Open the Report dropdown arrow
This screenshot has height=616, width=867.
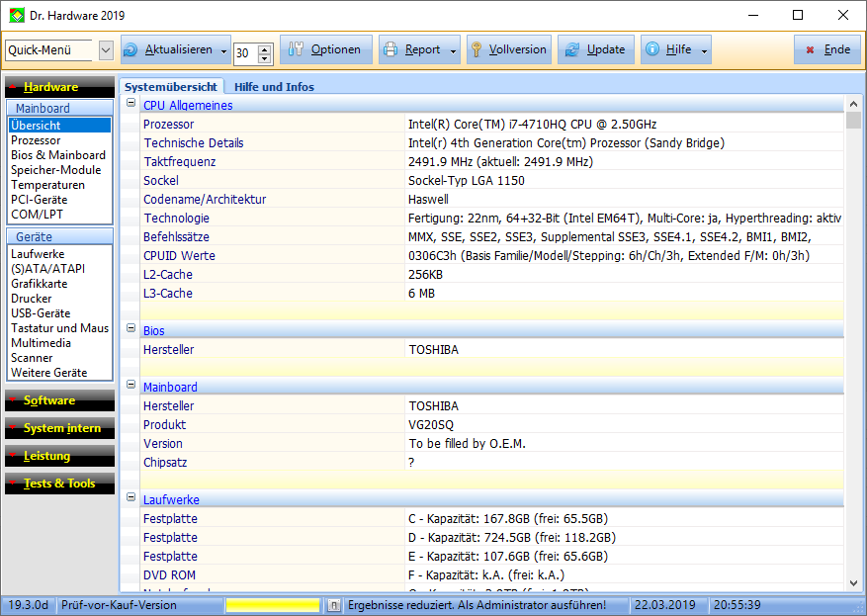[454, 50]
